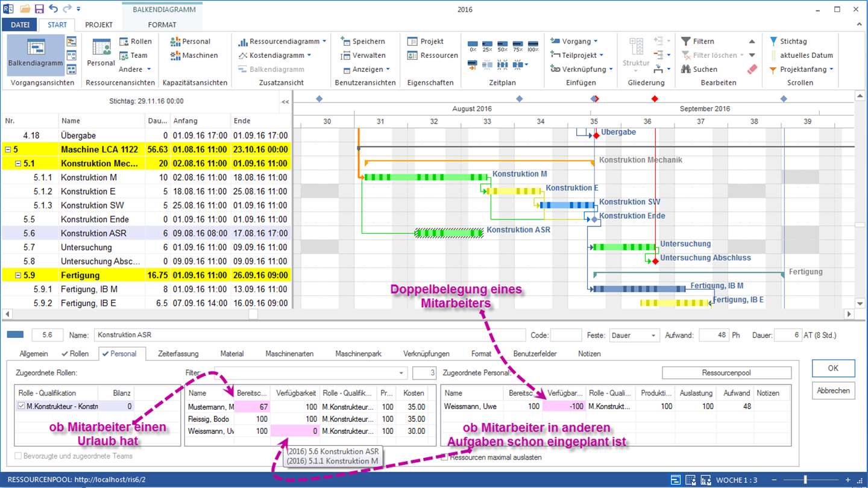Click the OK button
Viewport: 868px width, 488px height.
pos(833,368)
